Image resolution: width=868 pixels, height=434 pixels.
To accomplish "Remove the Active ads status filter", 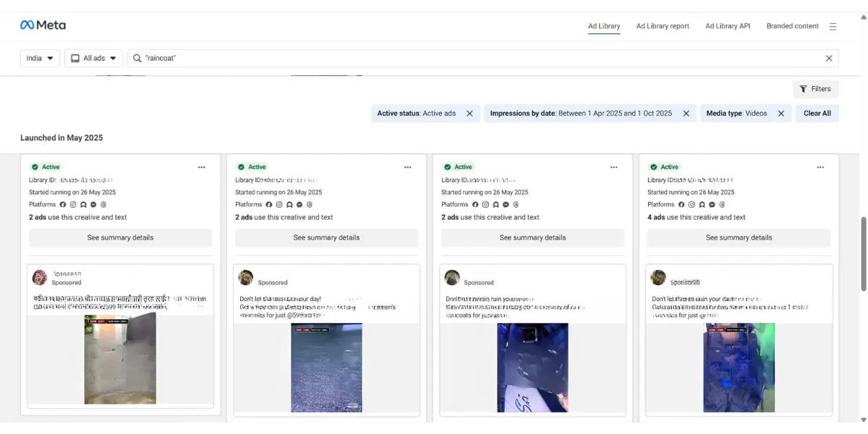I will [x=469, y=114].
